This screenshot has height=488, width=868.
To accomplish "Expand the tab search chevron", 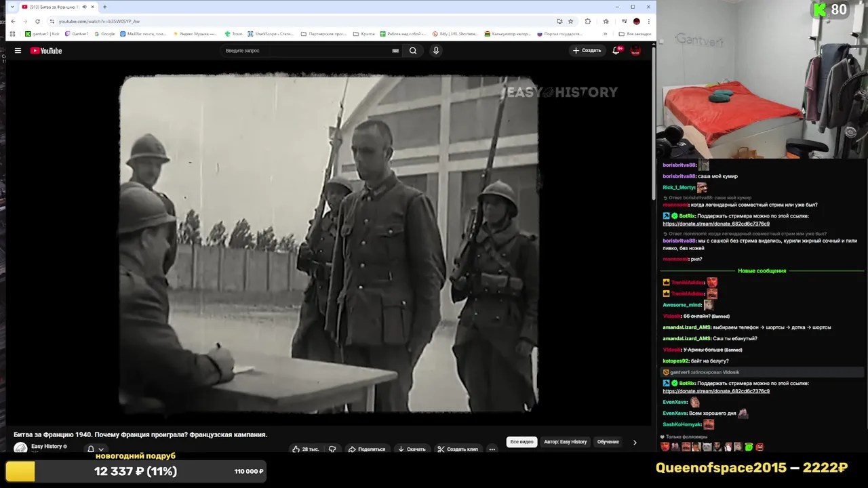I will [12, 7].
